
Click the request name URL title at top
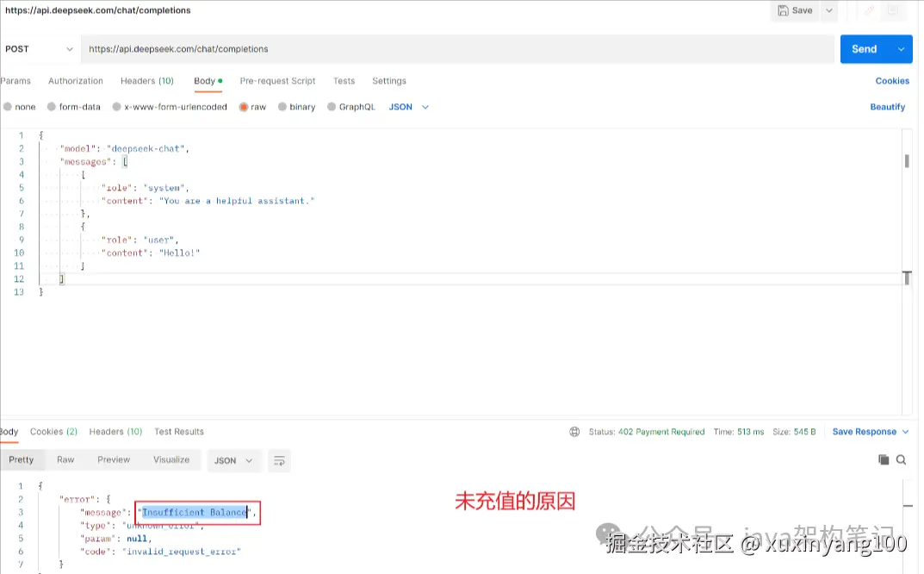(x=98, y=10)
